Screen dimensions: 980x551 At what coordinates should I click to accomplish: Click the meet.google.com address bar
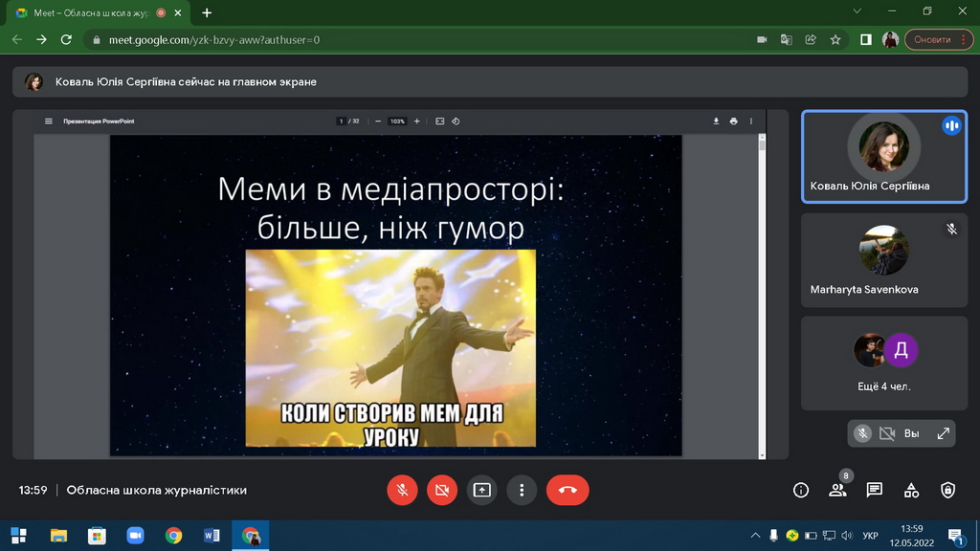point(419,39)
